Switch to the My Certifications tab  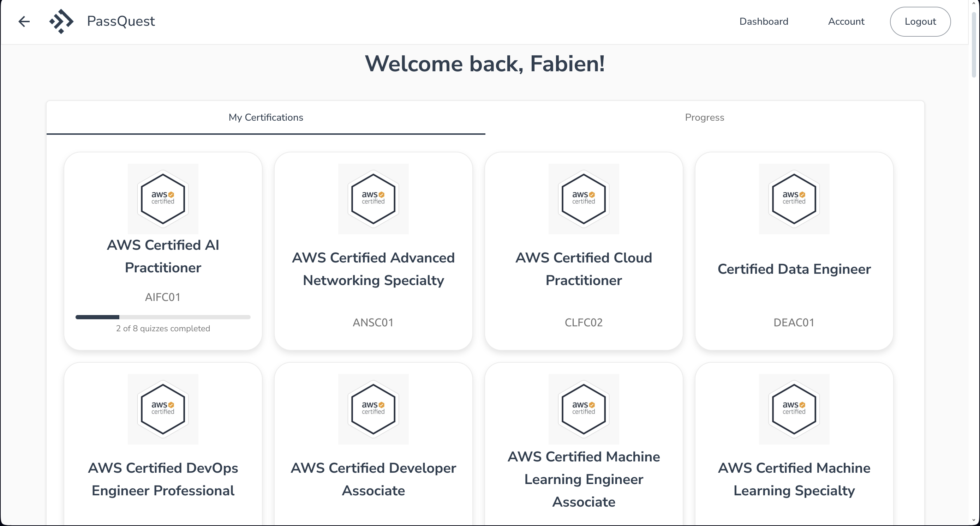265,117
